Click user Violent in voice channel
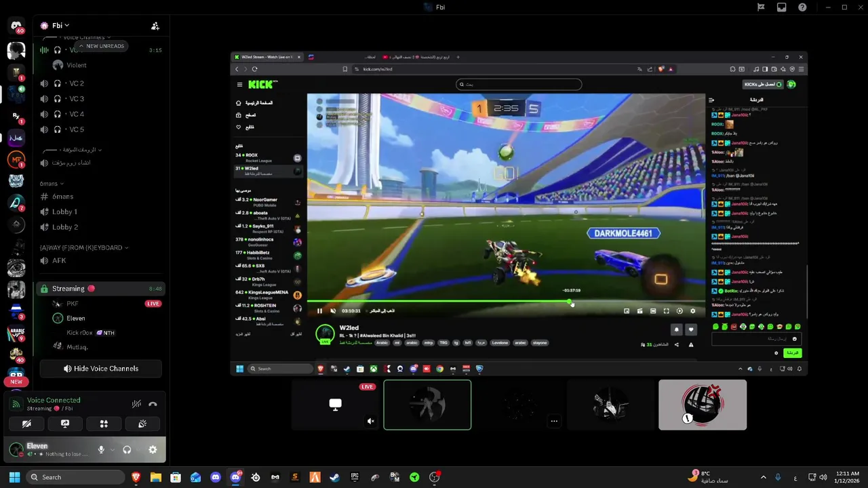Viewport: 868px width, 488px height. [77, 65]
